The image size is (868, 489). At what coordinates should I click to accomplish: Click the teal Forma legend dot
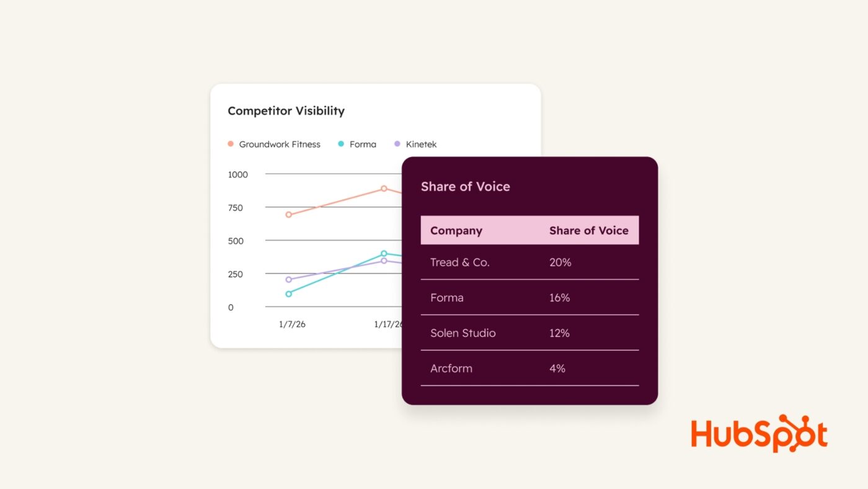pos(341,144)
